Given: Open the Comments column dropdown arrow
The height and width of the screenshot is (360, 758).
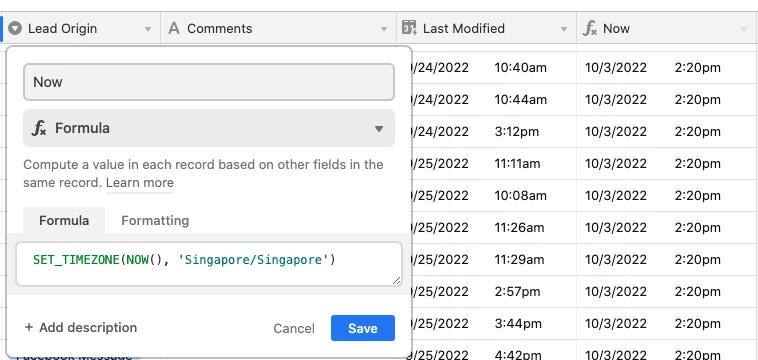Looking at the screenshot, I should coord(384,29).
